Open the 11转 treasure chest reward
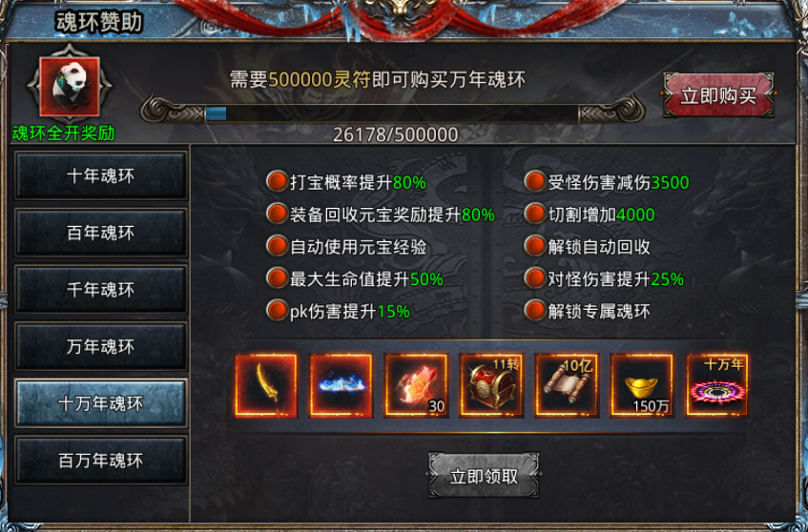The height and width of the screenshot is (532, 808). tap(491, 385)
